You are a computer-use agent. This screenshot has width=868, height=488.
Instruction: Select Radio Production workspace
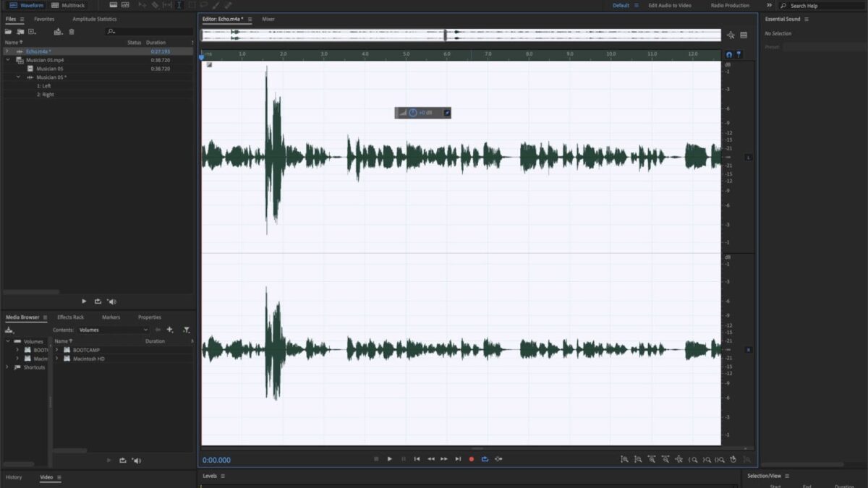tap(730, 5)
